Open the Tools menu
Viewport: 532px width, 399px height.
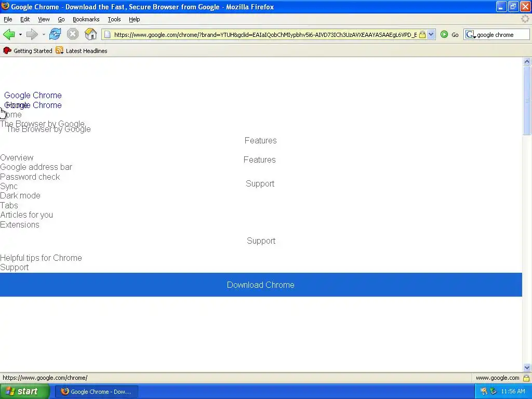coord(114,19)
